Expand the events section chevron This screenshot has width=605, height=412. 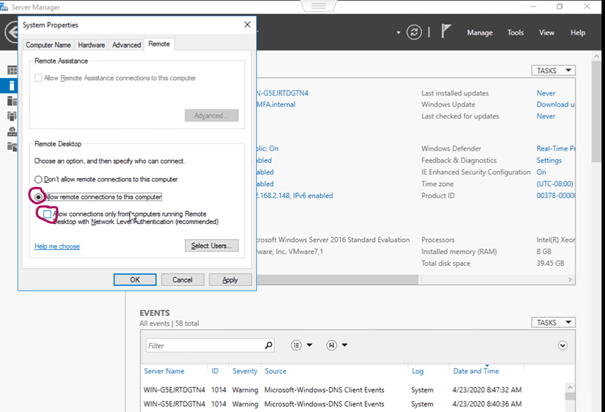pos(562,345)
